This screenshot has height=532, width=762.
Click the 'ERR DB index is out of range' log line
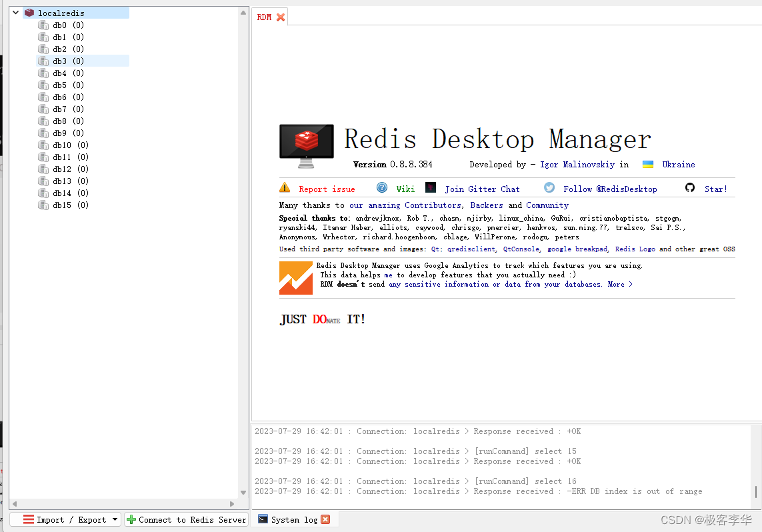[x=479, y=491]
